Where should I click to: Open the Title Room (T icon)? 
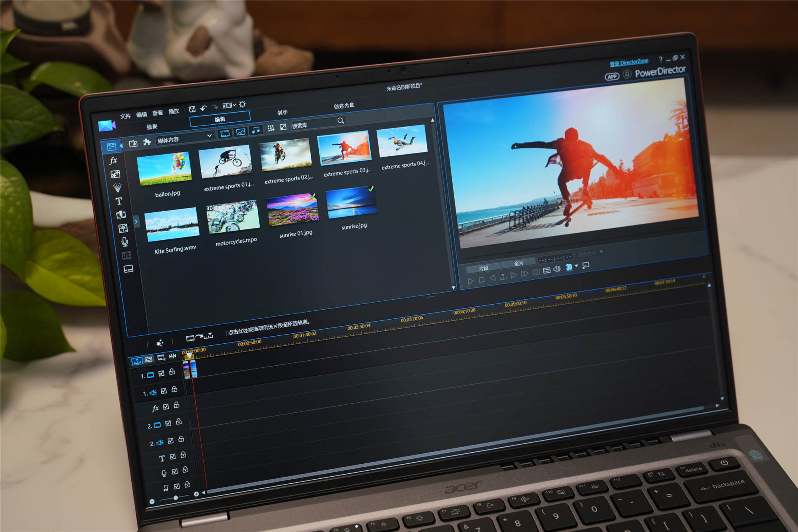[x=119, y=201]
